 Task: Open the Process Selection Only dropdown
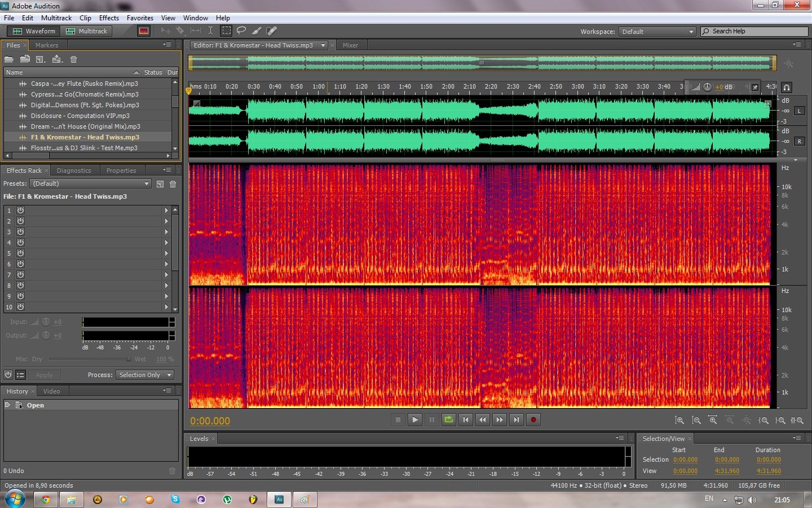point(145,375)
